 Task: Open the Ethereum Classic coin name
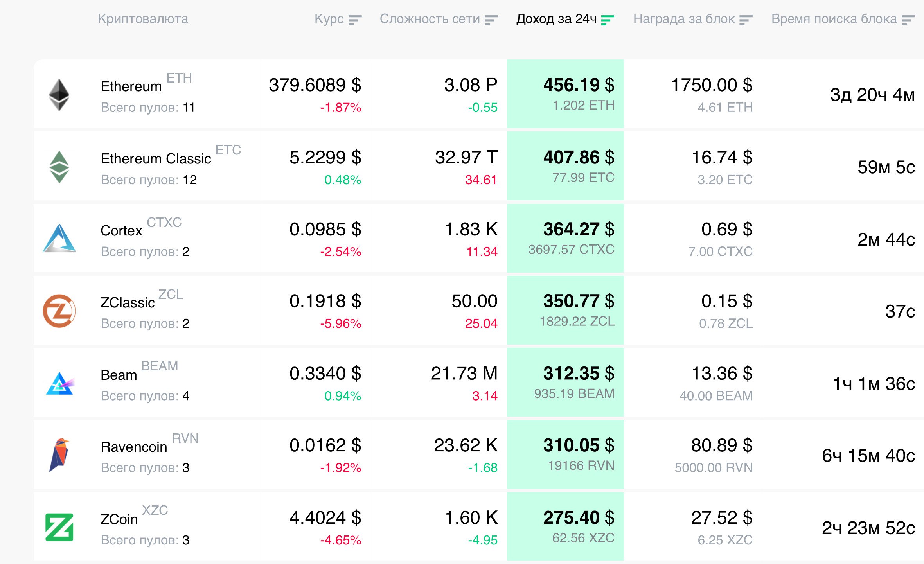pos(156,159)
